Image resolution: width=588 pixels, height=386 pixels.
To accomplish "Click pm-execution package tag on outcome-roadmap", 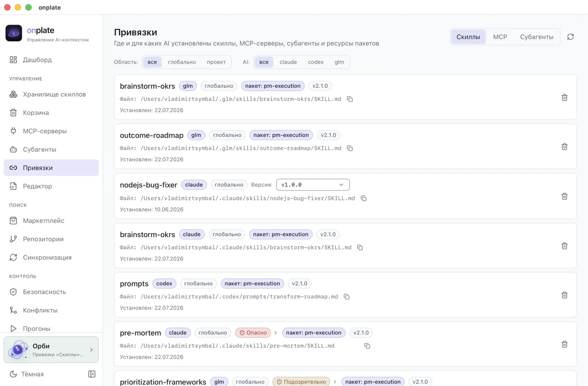I will [281, 135].
